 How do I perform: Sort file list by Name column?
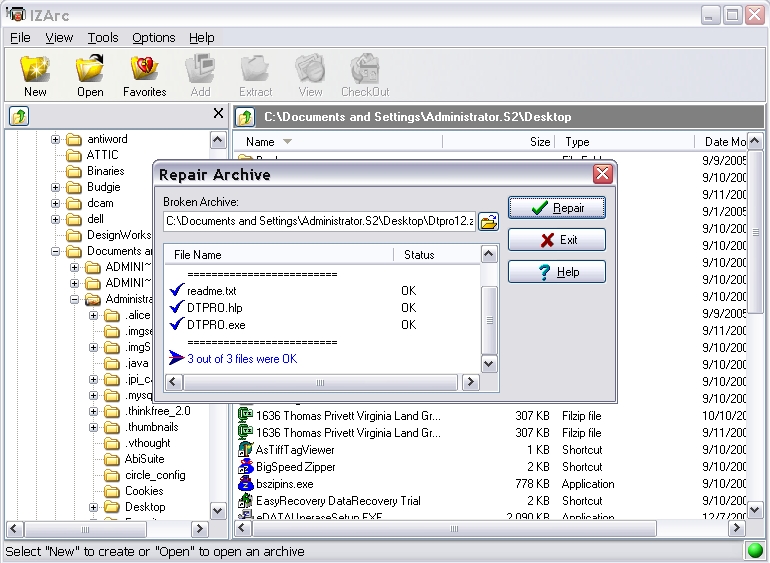(x=338, y=142)
